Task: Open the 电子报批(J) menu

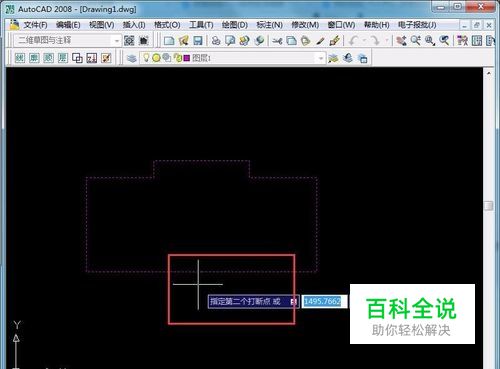Action: pyautogui.click(x=417, y=25)
